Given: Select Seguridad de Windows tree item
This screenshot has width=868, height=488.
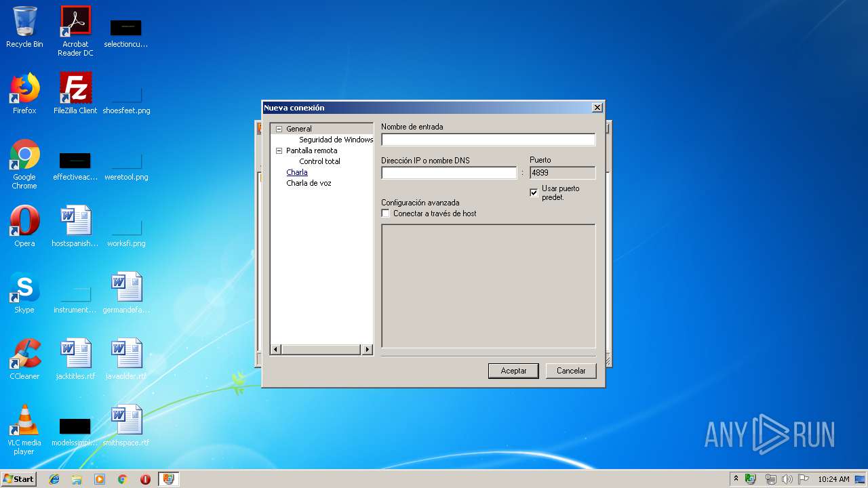Looking at the screenshot, I should (336, 140).
